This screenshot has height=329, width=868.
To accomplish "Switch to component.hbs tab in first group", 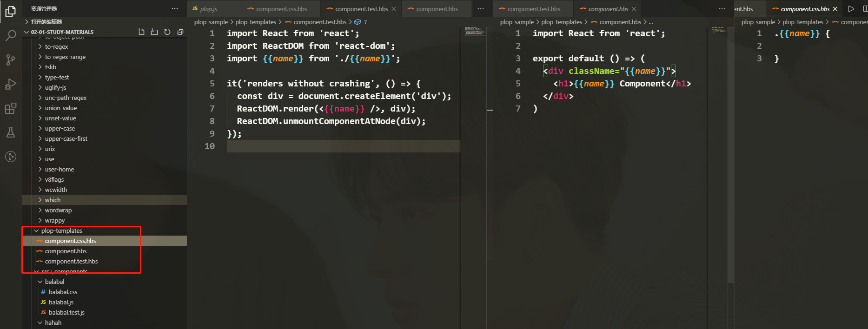I will point(437,9).
